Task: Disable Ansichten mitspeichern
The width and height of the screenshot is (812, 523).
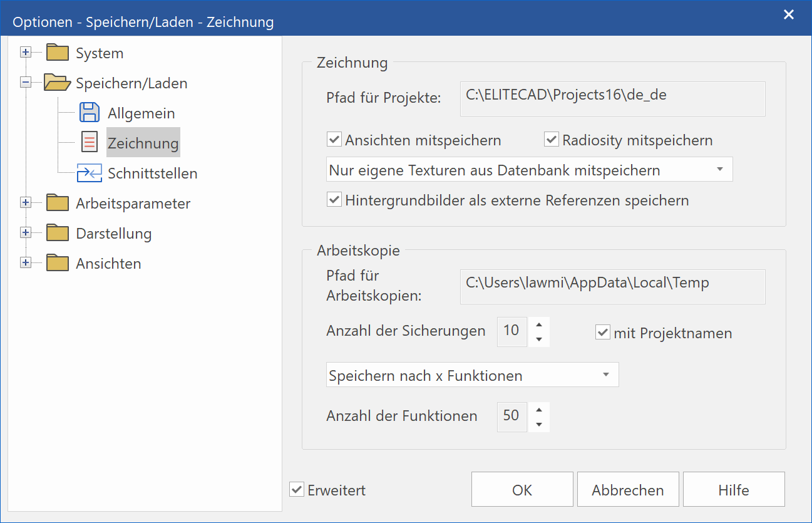Action: tap(334, 140)
